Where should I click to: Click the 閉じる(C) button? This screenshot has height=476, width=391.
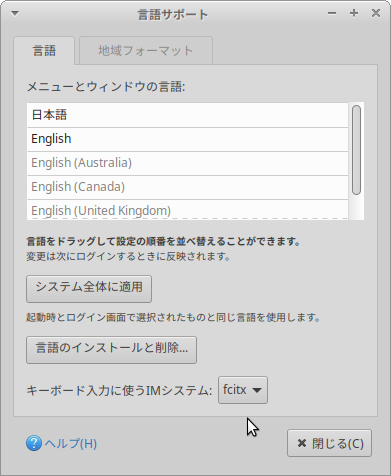(329, 443)
